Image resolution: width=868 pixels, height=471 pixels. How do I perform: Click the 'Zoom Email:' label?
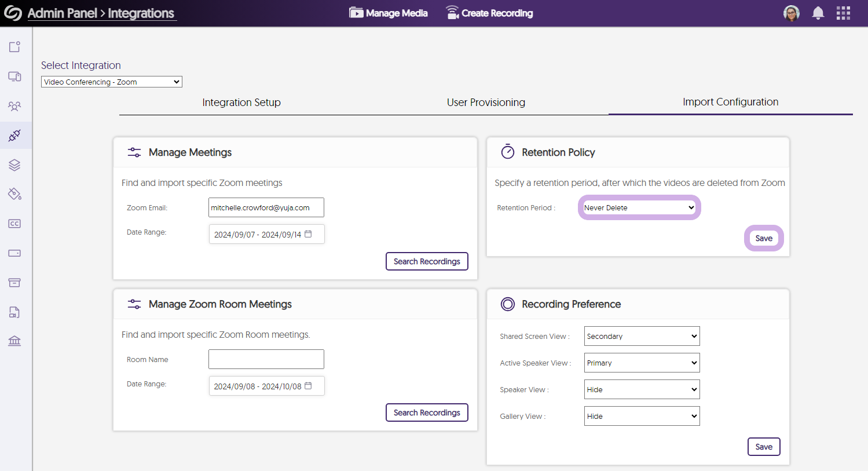click(147, 208)
